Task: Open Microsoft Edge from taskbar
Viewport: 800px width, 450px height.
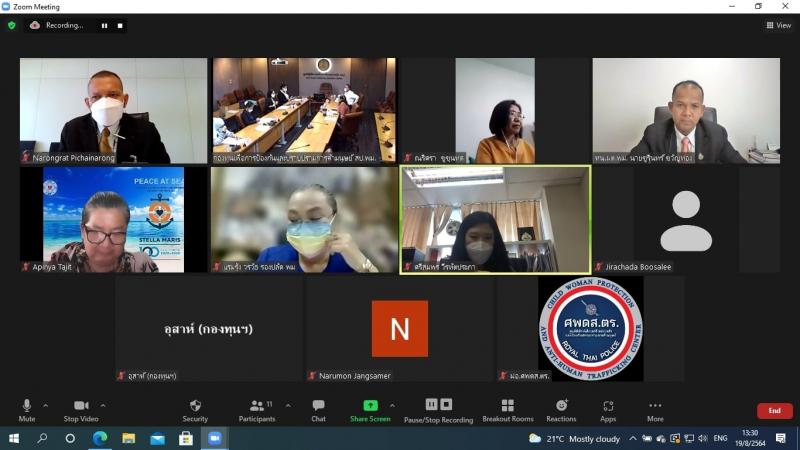Action: [x=100, y=438]
